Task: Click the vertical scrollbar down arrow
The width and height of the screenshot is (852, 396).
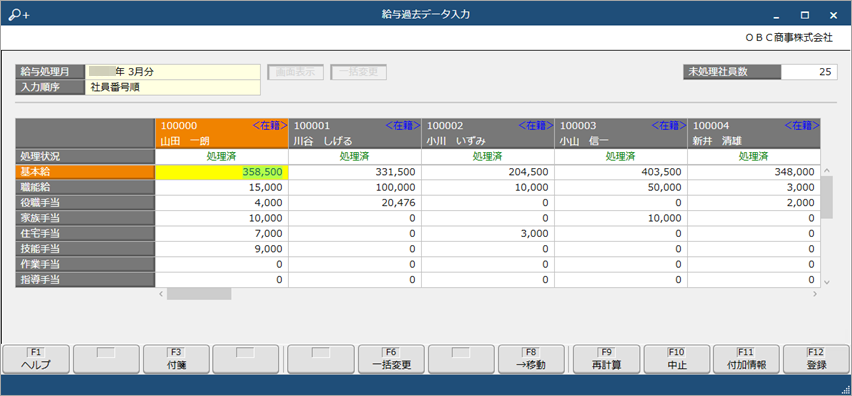Action: point(827,282)
